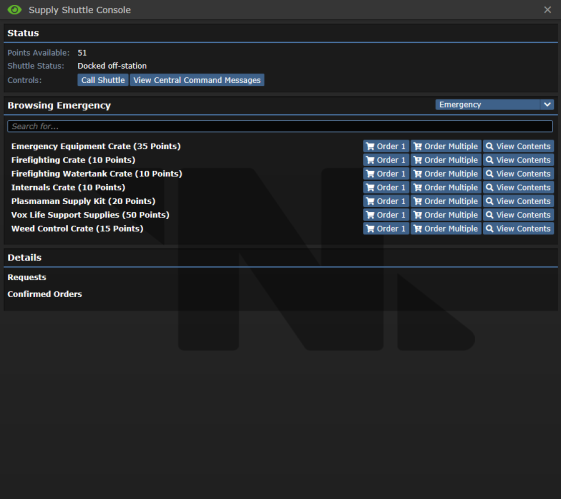The width and height of the screenshot is (561, 499).
Task: Order multiple Vox Life Support Supplies
Action: (x=446, y=215)
